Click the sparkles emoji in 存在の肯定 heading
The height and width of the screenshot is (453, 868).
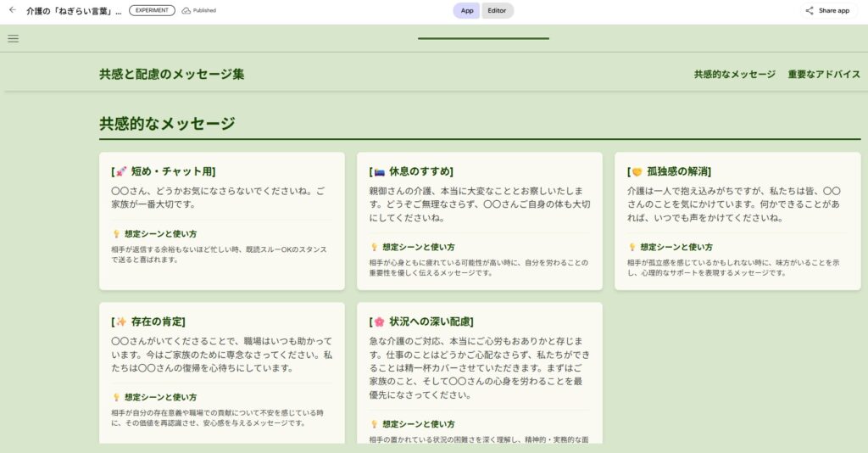[121, 322]
